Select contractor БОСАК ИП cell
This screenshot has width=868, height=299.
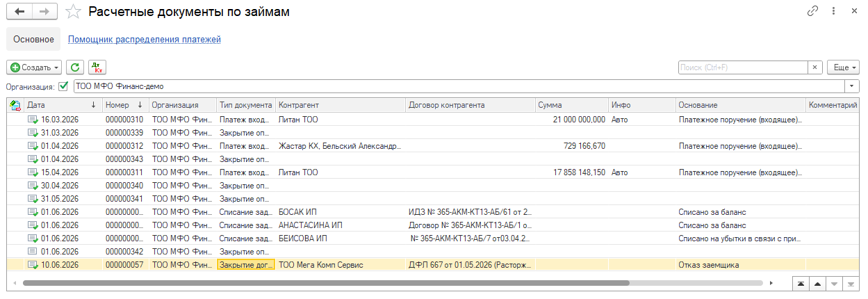point(341,212)
